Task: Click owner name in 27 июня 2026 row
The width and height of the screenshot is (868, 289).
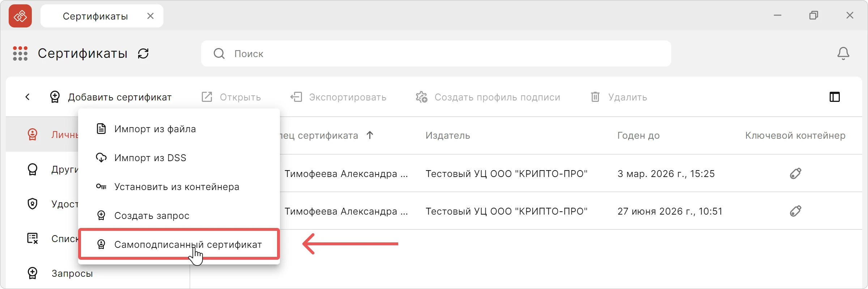Action: [346, 211]
